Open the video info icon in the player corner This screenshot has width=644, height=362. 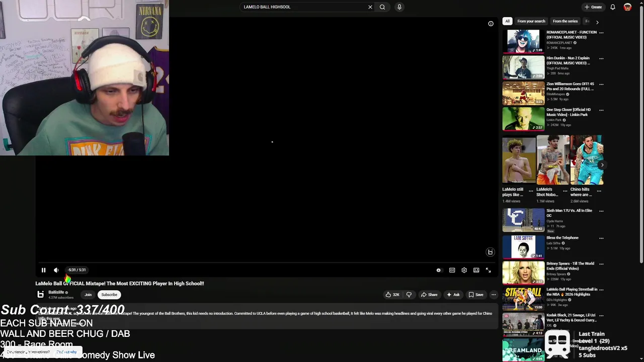(491, 24)
